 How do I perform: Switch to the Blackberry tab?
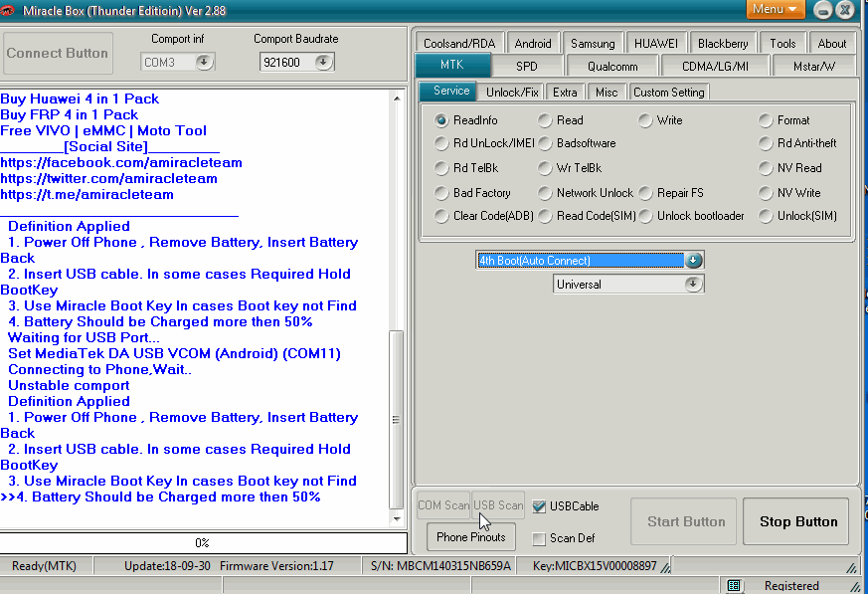pos(723,43)
